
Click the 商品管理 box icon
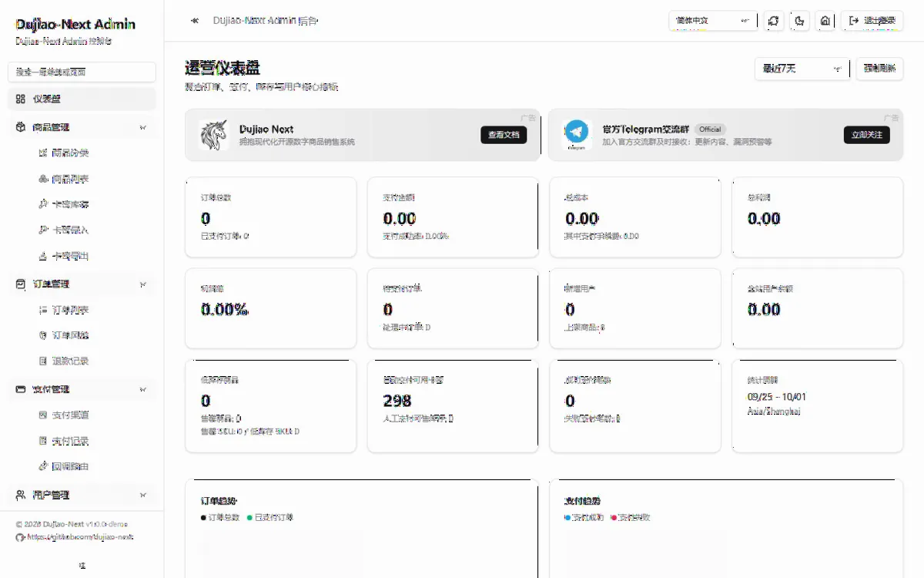point(21,127)
